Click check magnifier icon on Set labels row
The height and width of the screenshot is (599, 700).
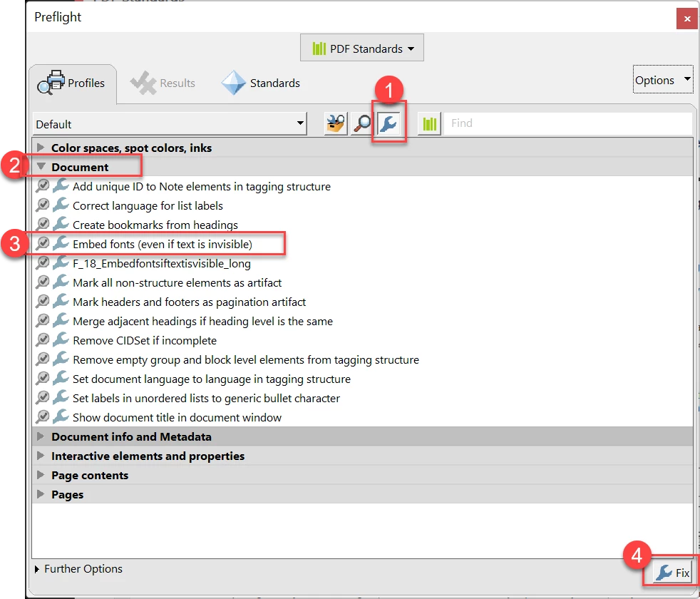click(42, 397)
